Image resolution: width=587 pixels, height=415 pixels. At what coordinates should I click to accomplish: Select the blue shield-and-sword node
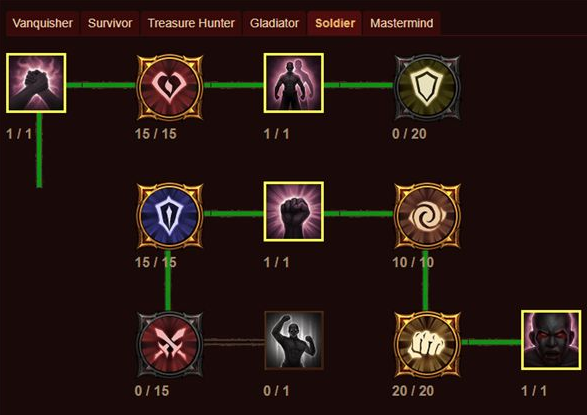click(x=170, y=216)
